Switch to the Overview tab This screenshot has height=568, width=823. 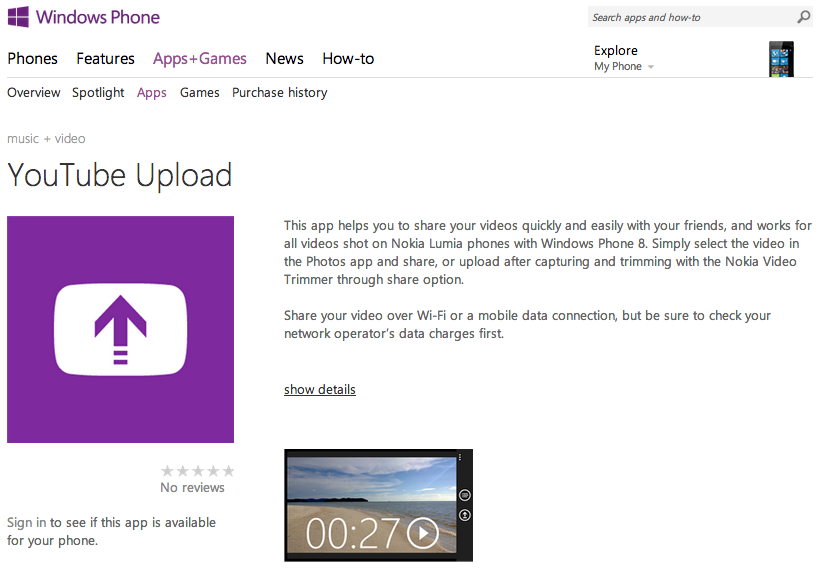click(34, 92)
